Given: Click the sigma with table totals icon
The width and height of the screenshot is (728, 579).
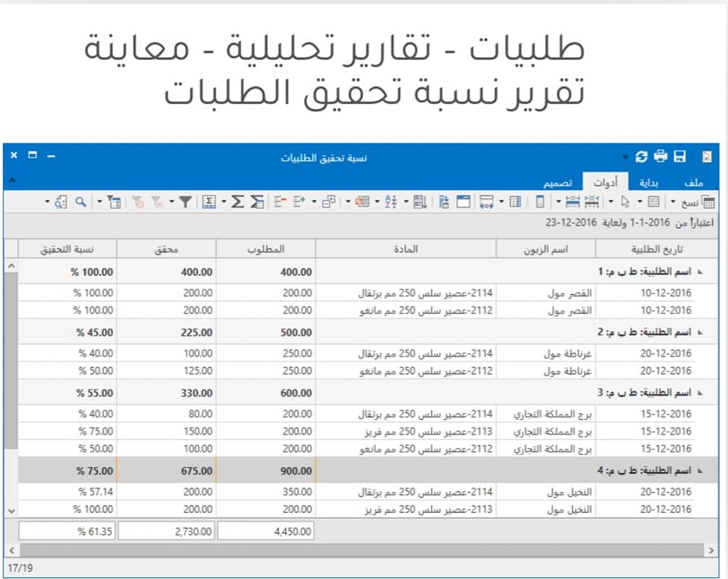Looking at the screenshot, I should pos(257,202).
